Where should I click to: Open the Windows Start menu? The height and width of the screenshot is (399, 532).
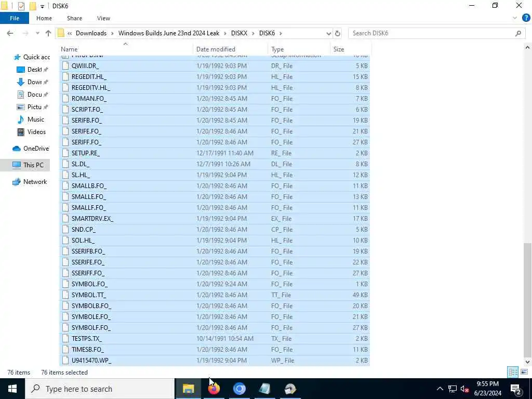pos(12,389)
